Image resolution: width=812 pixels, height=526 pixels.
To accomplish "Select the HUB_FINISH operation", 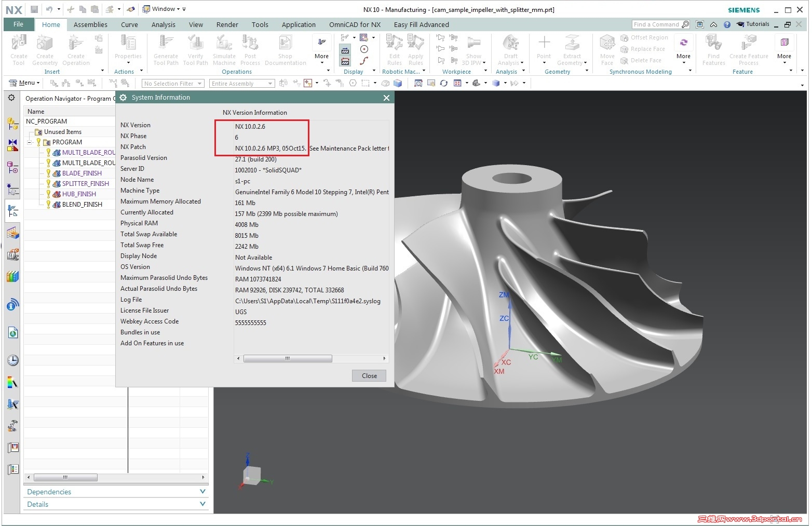I will 79,194.
